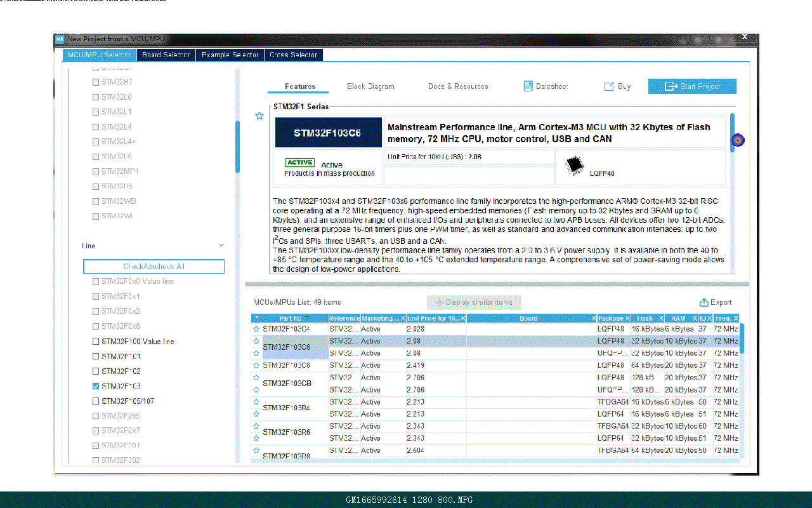The width and height of the screenshot is (812, 508).
Task: Click the series filter panel scrollbar
Action: (237, 147)
